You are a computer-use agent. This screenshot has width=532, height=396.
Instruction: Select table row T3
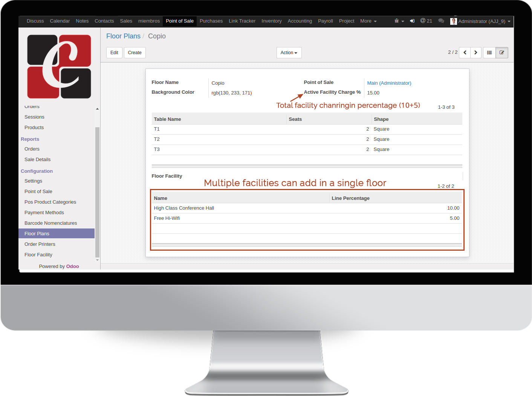click(x=307, y=150)
